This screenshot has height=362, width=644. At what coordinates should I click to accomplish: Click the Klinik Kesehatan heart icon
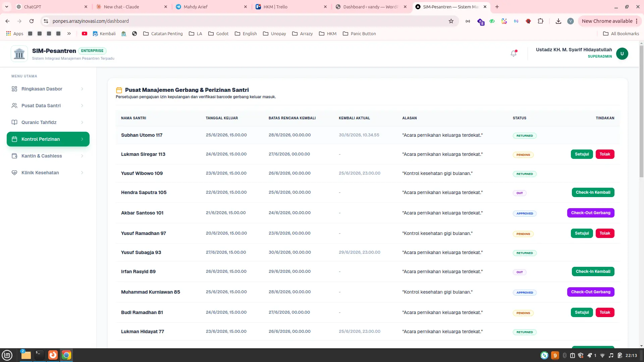[14, 173]
